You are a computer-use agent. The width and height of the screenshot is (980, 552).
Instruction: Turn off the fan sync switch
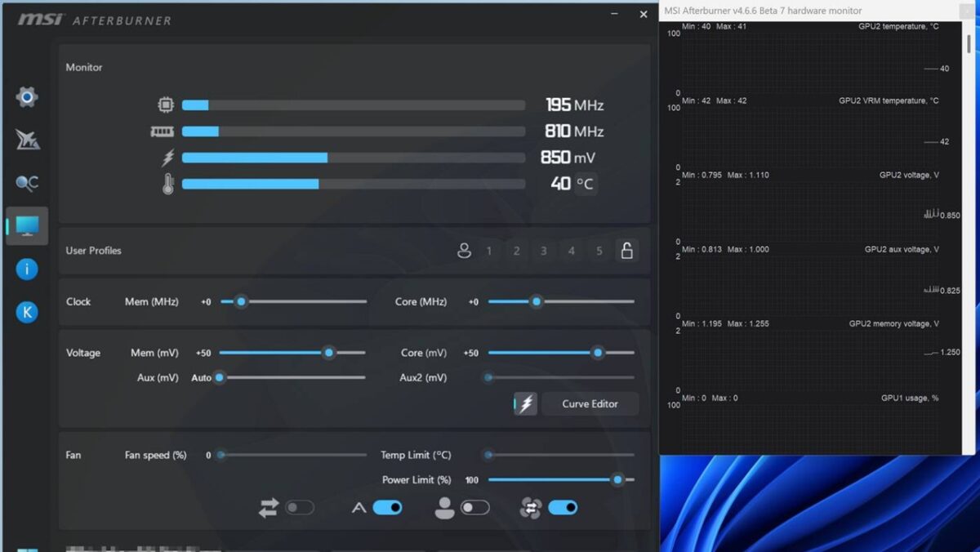(x=563, y=508)
